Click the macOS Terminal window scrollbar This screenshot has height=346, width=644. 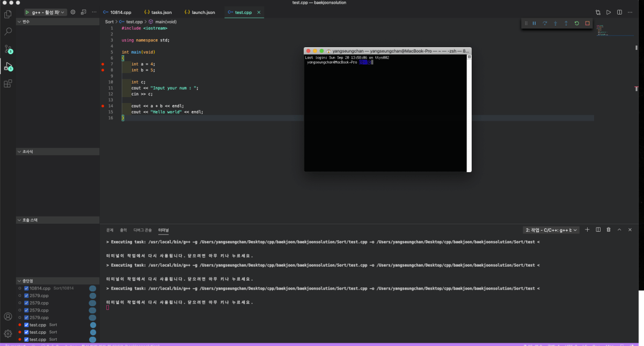click(469, 113)
